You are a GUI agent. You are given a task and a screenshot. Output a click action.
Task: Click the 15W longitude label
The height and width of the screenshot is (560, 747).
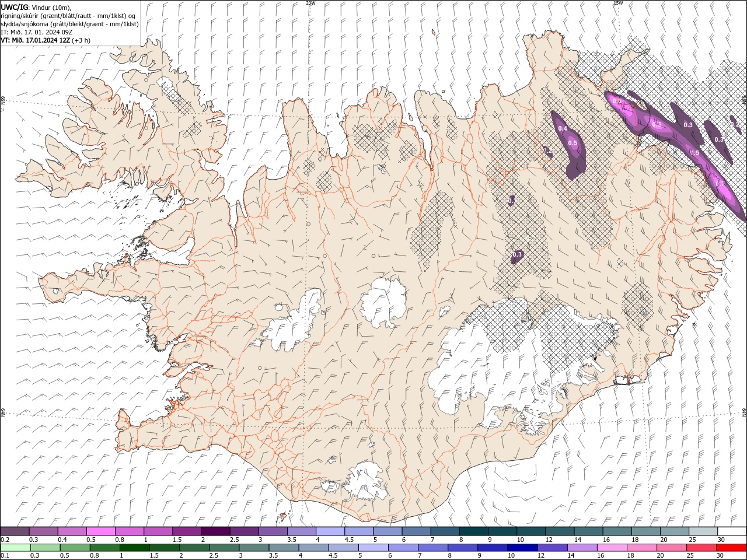click(618, 3)
